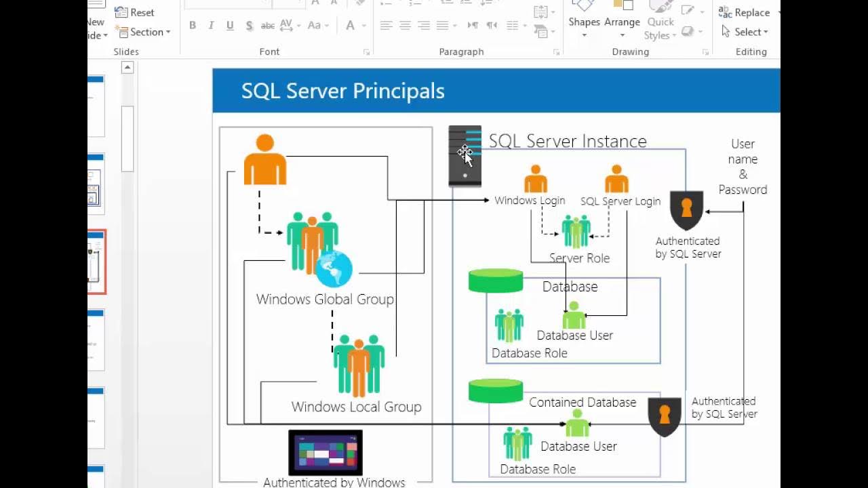Image resolution: width=868 pixels, height=488 pixels.
Task: Open the Select dropdown
Action: click(745, 32)
